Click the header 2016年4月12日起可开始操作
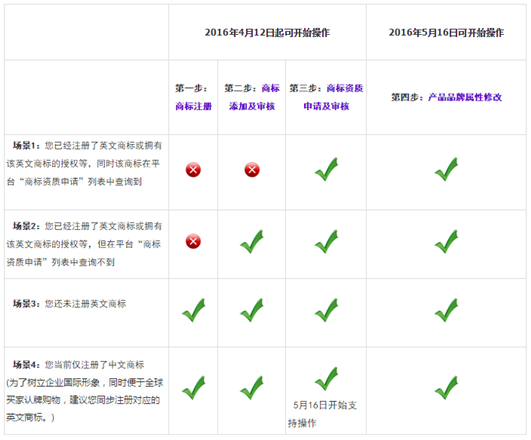 [267, 33]
